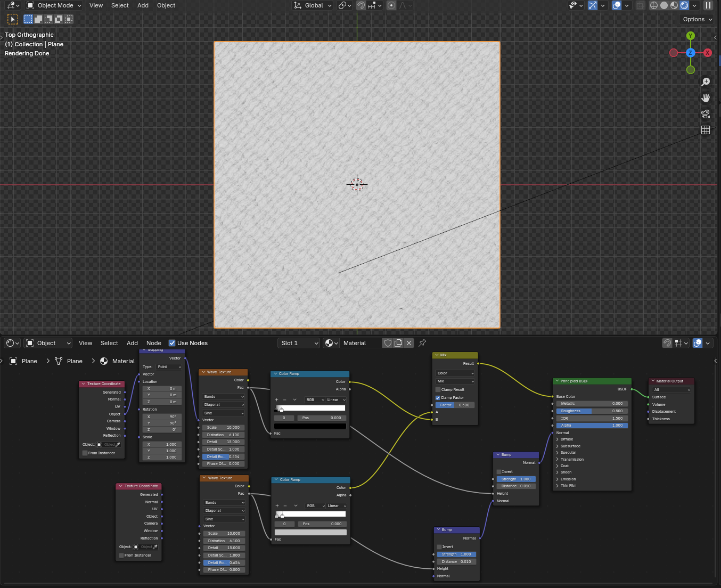Open shader type Object dropdown in node editor
Image resolution: width=721 pixels, height=588 pixels.
coord(48,343)
